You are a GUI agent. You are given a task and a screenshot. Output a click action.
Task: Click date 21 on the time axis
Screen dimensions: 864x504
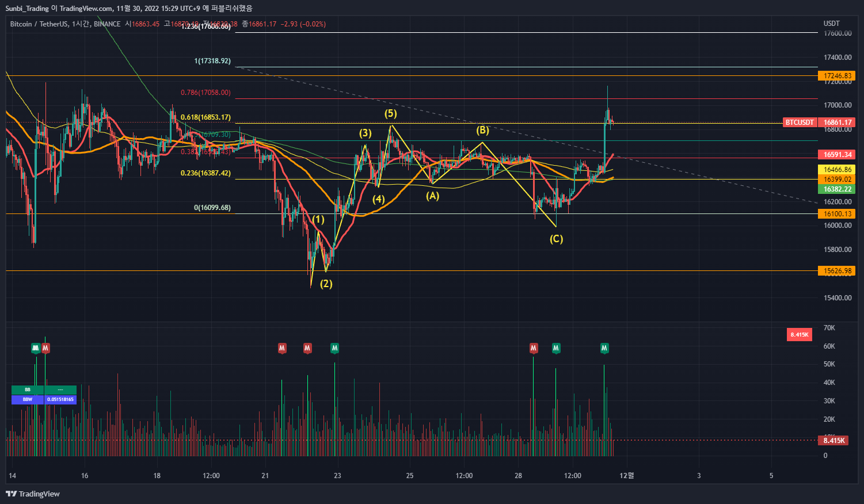[x=265, y=476]
